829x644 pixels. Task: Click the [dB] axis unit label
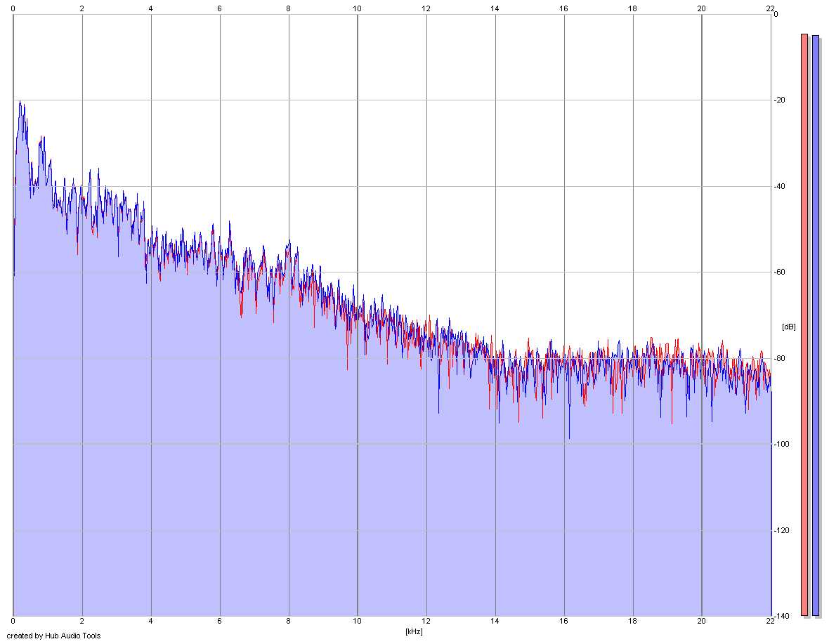click(788, 327)
